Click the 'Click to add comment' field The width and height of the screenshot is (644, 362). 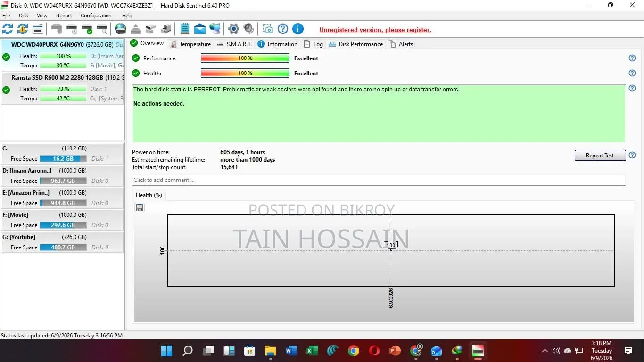tap(379, 180)
